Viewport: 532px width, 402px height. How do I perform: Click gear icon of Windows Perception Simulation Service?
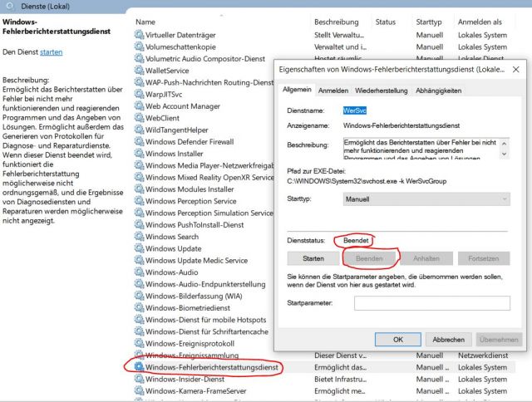pyautogui.click(x=139, y=213)
